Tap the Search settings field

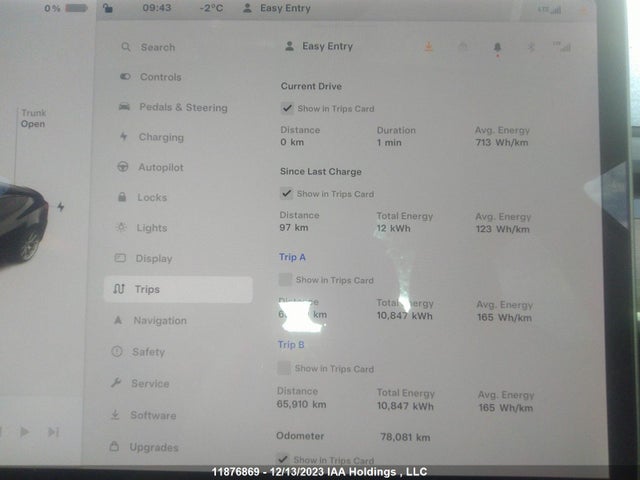(157, 47)
